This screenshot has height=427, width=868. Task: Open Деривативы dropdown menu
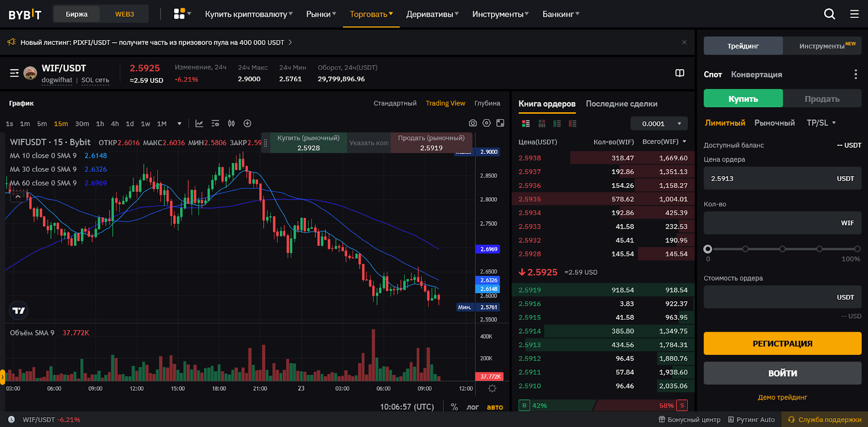[x=432, y=14]
